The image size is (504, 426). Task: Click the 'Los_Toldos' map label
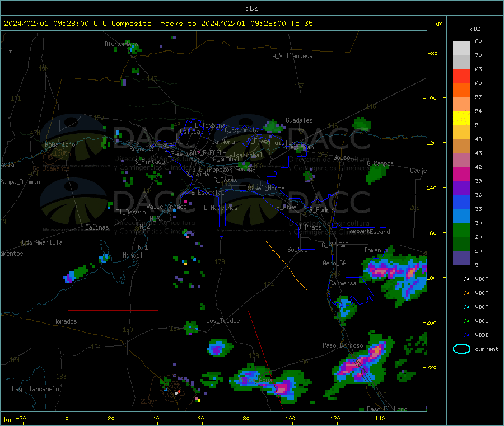tap(223, 321)
